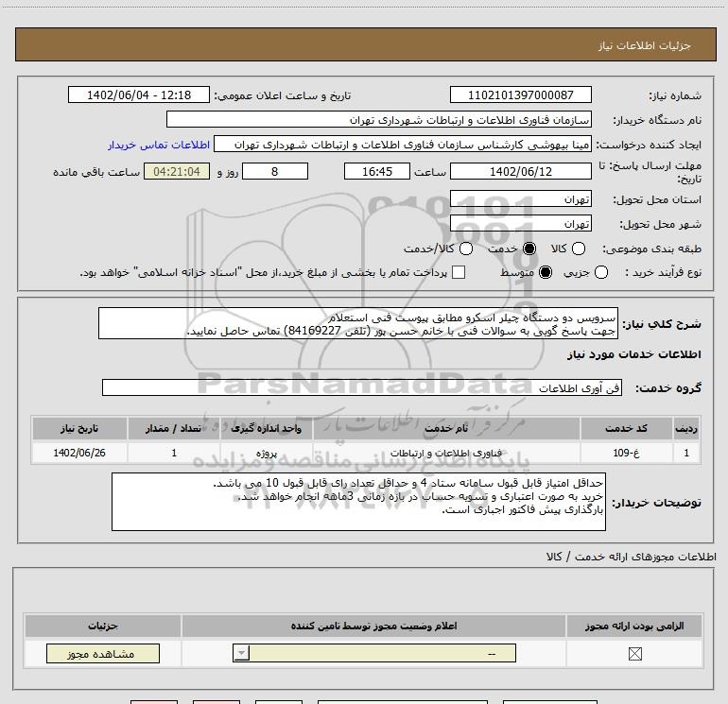This screenshot has width=728, height=704.
Task: Select the کالا radio button
Action: tap(578, 249)
